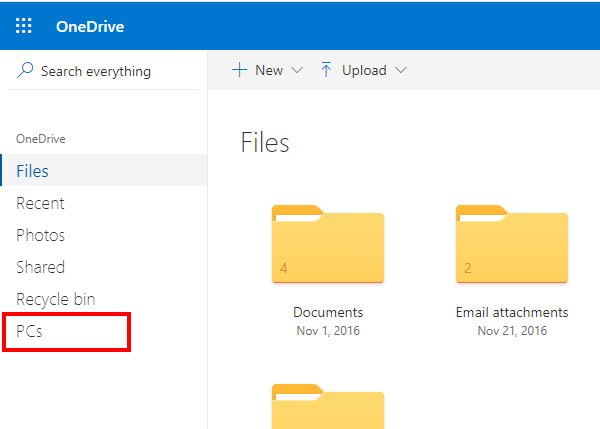The image size is (600, 429).
Task: Click the New plus icon
Action: point(240,70)
